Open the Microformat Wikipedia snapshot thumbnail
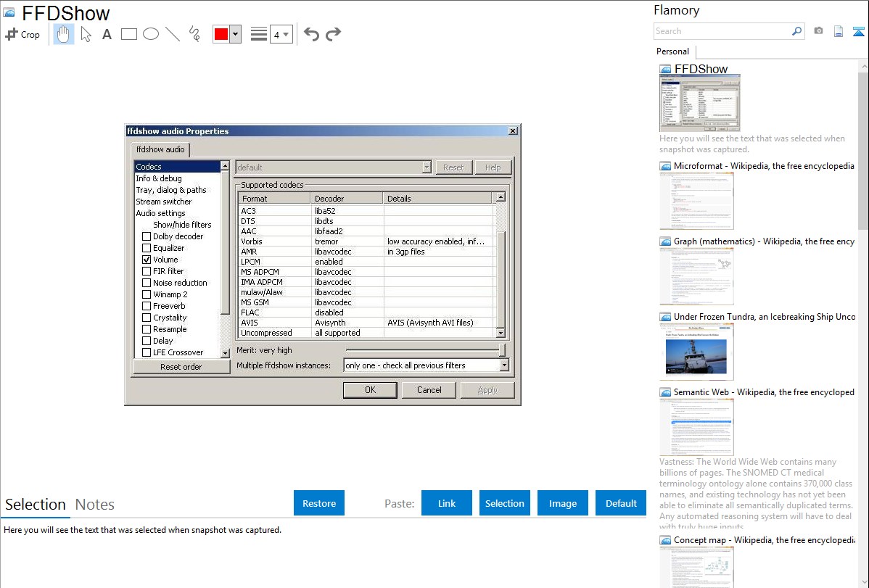 (x=696, y=201)
